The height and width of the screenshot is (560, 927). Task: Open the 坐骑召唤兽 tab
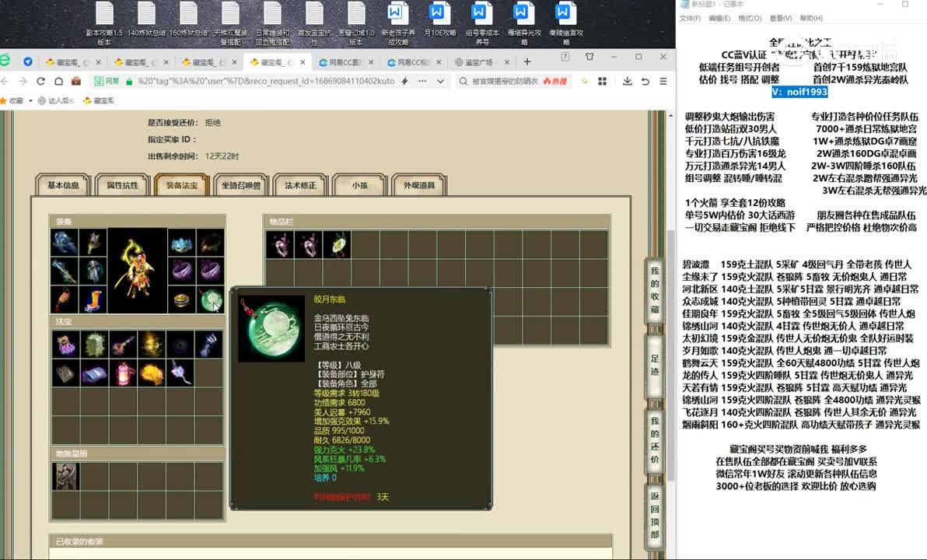pyautogui.click(x=241, y=185)
